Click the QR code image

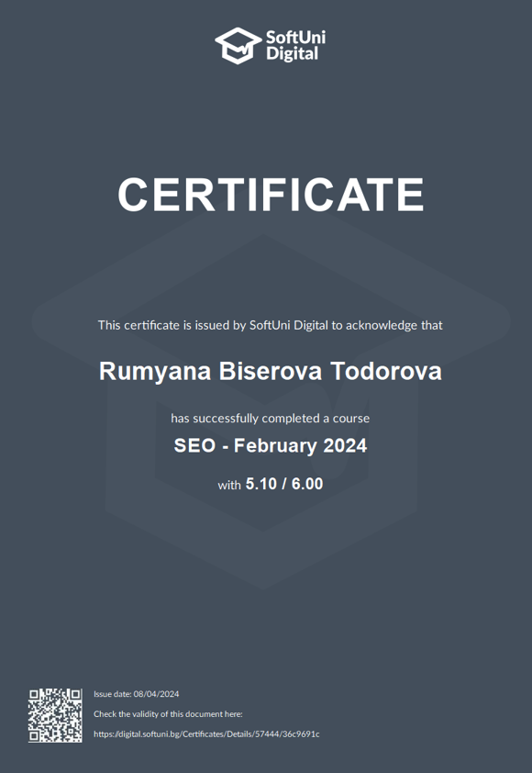coord(55,715)
